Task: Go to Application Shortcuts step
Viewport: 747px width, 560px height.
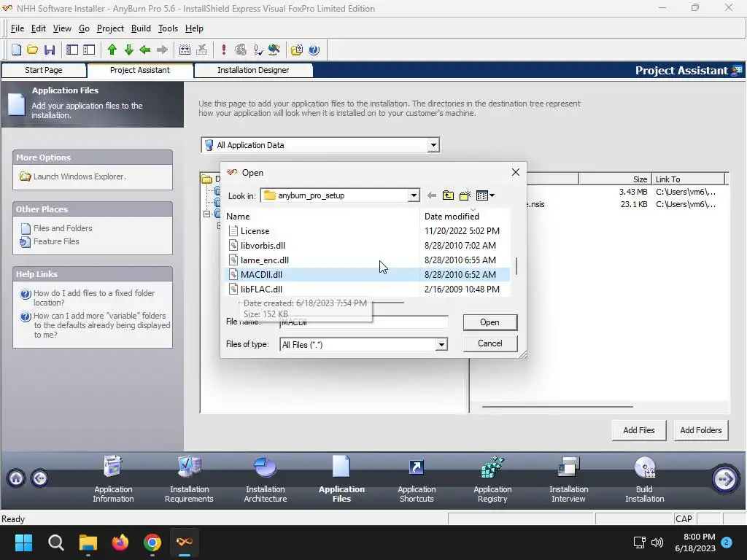Action: pos(417,479)
